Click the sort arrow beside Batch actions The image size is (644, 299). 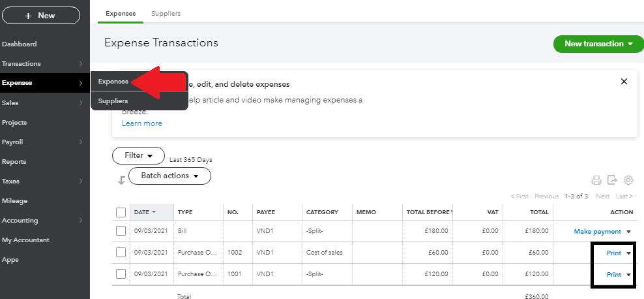click(x=121, y=180)
